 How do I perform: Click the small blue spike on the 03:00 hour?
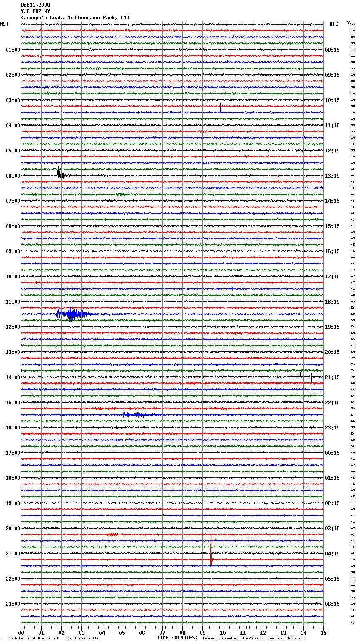[221, 107]
